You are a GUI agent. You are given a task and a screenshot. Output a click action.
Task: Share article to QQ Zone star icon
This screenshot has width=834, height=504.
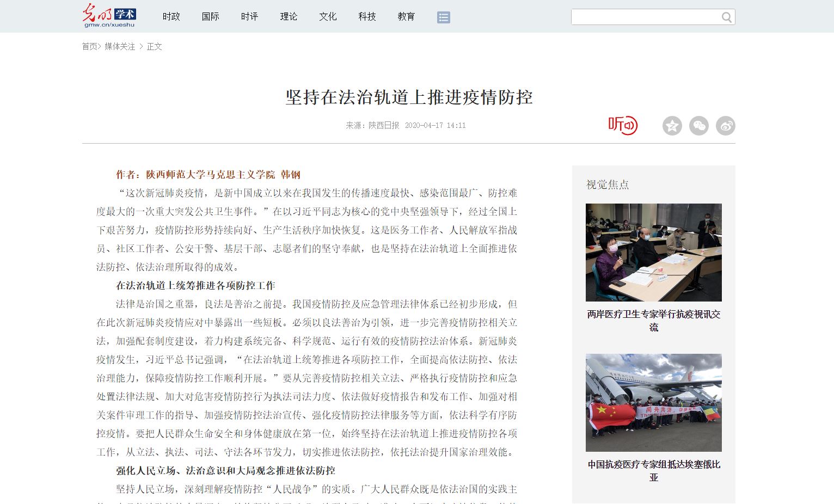point(672,126)
